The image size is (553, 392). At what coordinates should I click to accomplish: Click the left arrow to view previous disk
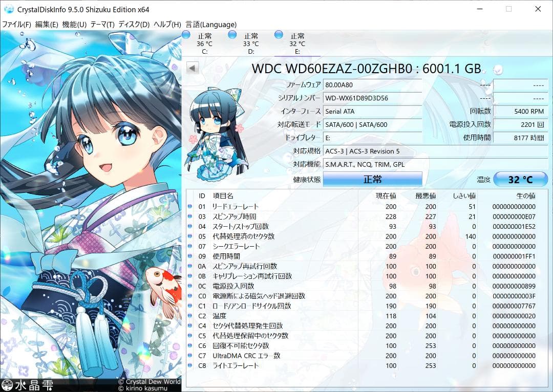(x=193, y=67)
